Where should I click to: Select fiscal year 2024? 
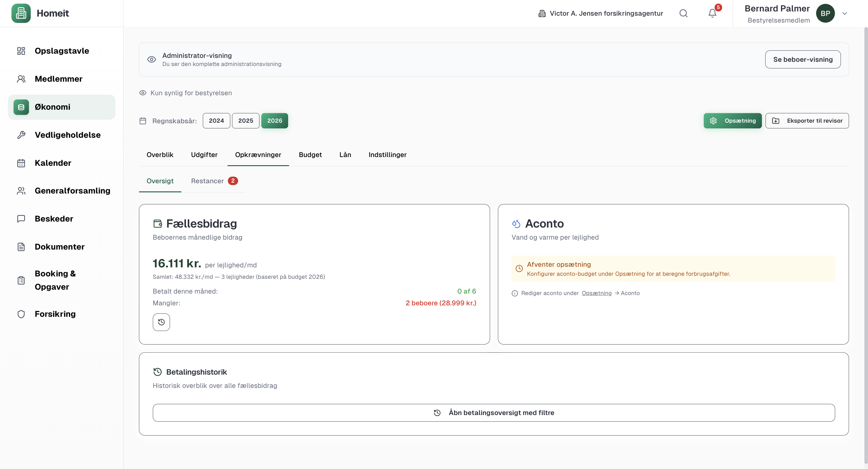(x=216, y=121)
